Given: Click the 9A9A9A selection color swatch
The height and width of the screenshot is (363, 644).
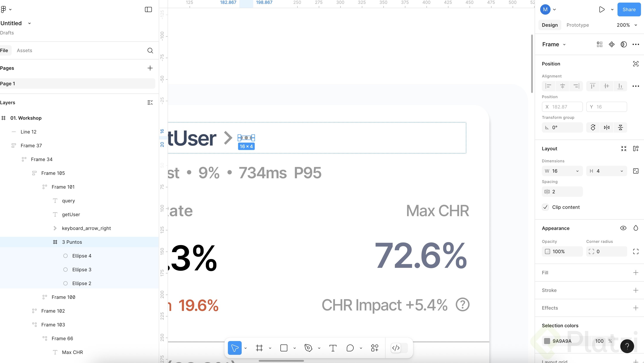Looking at the screenshot, I should 547,341.
